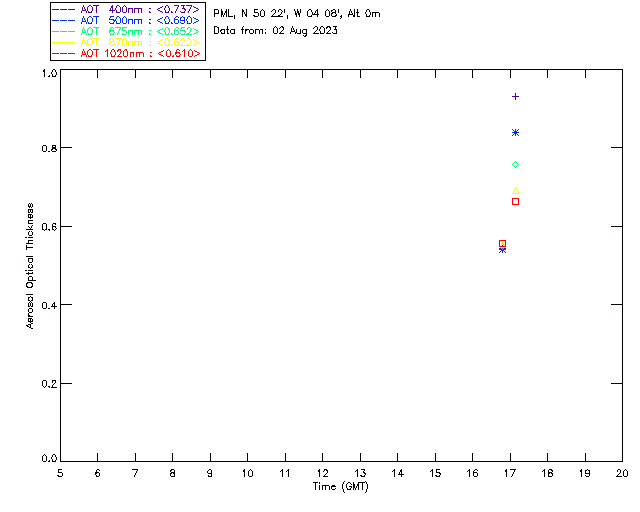This screenshot has height=512, width=640.
Task: Click the y-axis tick label 0.6
Action: point(49,227)
